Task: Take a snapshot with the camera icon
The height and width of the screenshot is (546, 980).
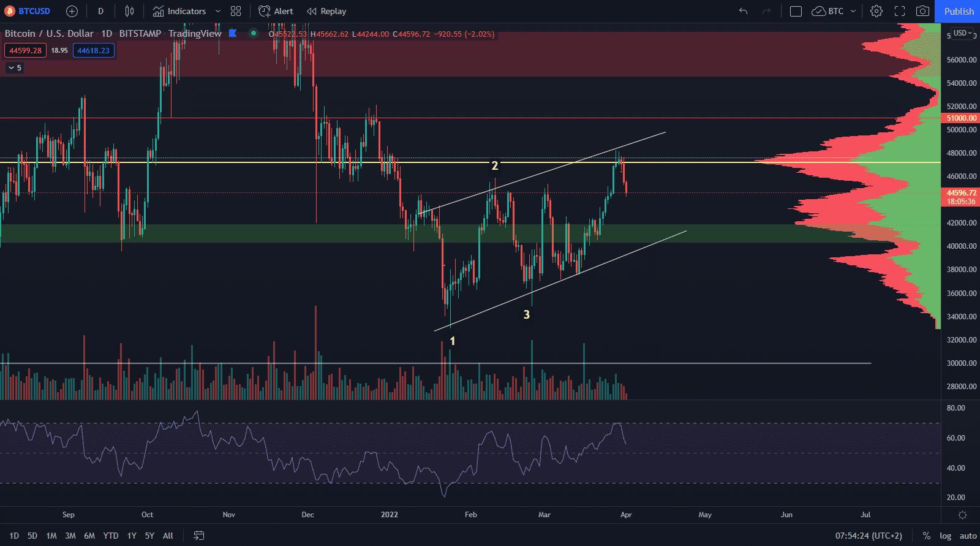Action: (922, 11)
